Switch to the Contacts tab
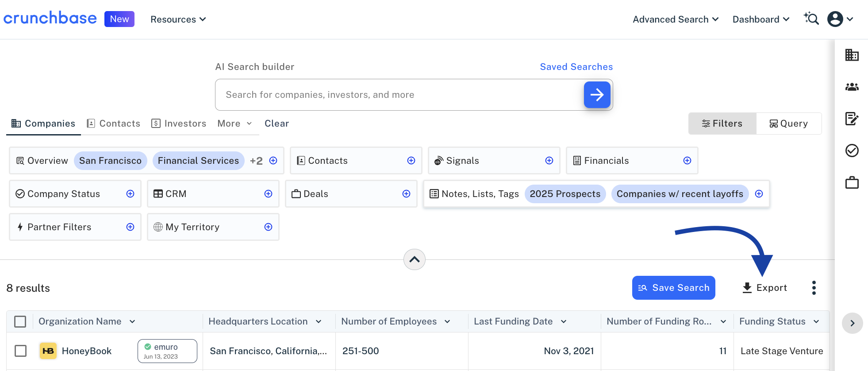This screenshot has width=868, height=371. point(114,124)
